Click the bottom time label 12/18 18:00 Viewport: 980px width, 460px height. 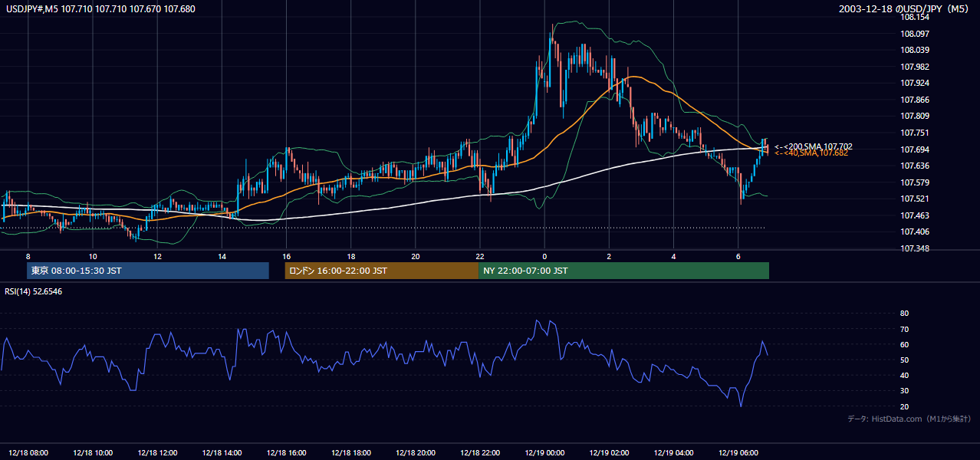(350, 452)
